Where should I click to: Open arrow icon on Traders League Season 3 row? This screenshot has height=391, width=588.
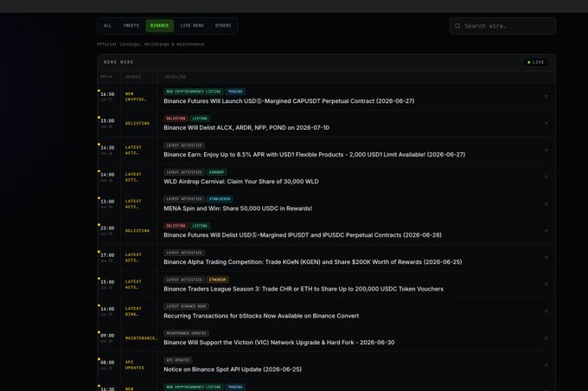(546, 285)
